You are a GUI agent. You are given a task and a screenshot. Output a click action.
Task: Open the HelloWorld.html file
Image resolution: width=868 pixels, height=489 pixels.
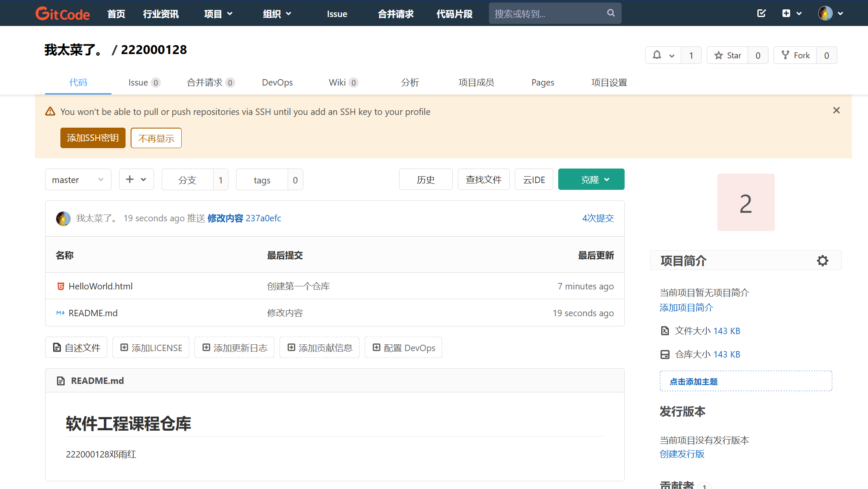(x=100, y=286)
